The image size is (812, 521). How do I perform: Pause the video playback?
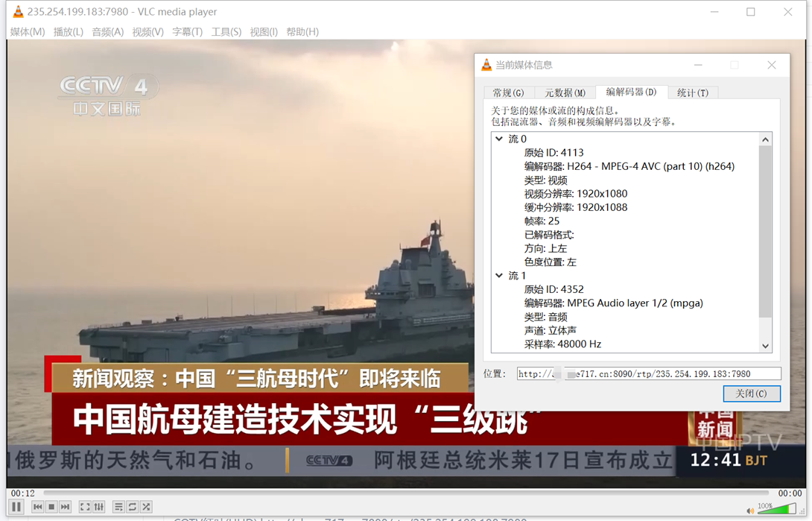click(16, 507)
